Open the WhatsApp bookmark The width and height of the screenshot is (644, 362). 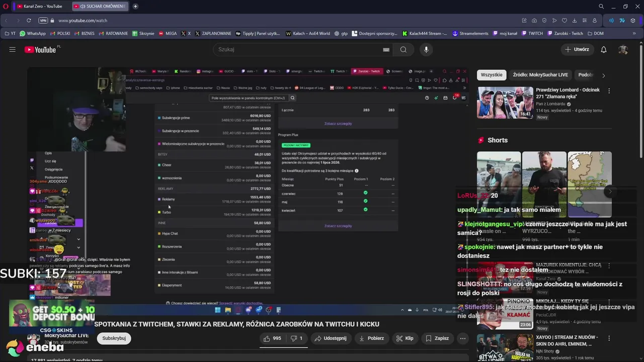pyautogui.click(x=33, y=34)
